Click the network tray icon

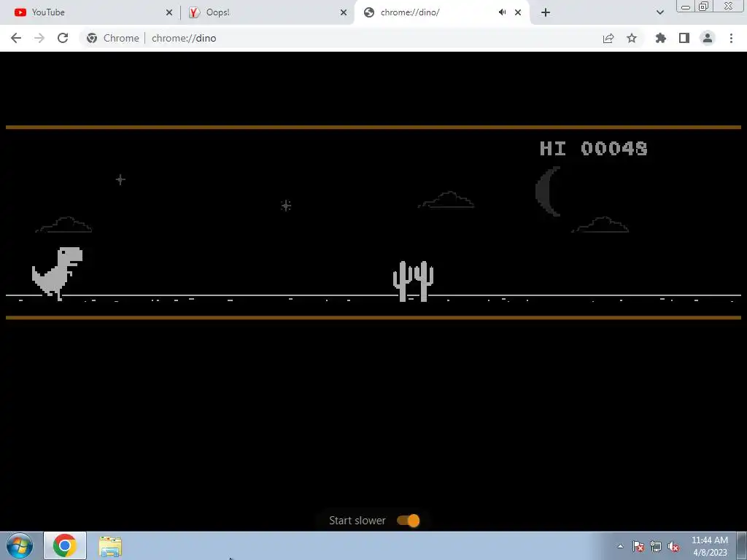pos(656,546)
